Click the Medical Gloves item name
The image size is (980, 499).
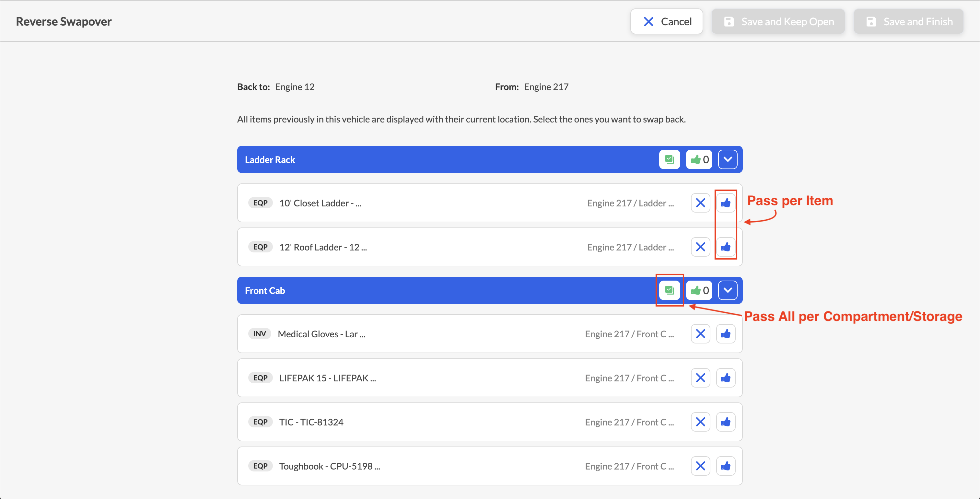click(x=321, y=334)
